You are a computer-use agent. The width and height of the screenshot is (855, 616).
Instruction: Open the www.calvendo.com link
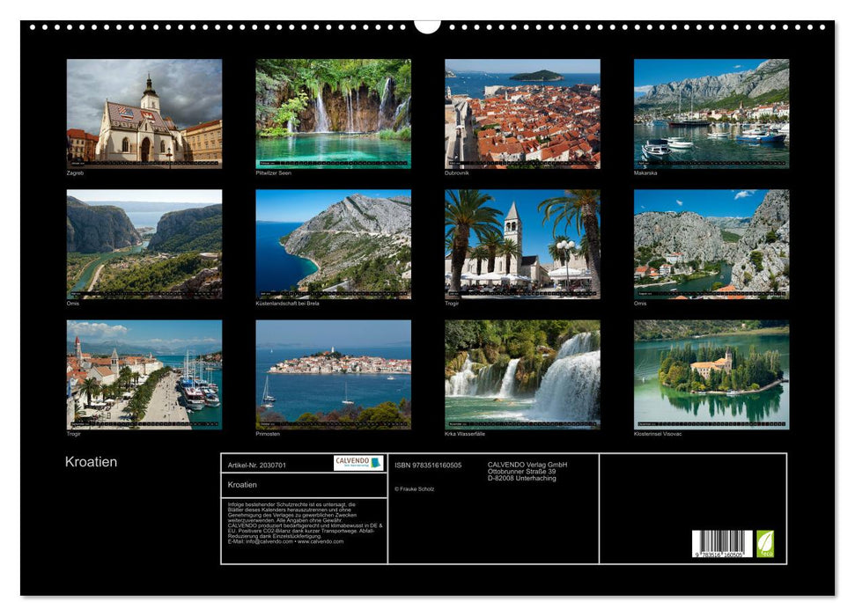coord(320,540)
